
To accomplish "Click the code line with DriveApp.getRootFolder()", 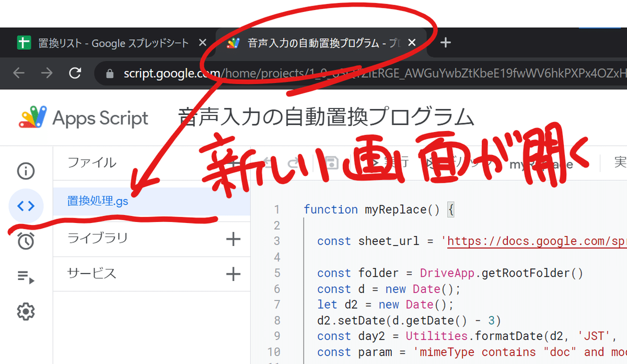I will coord(449,273).
